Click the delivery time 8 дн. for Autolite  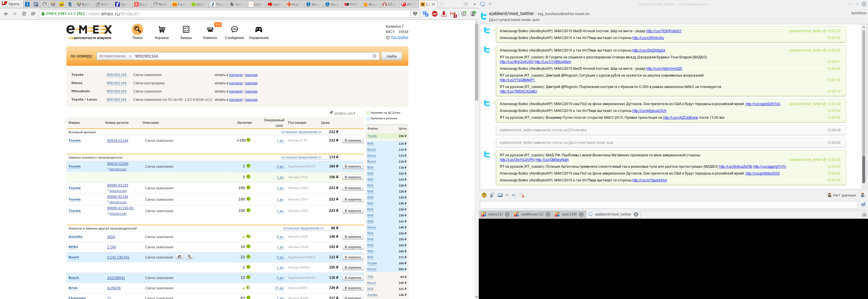coord(280,237)
